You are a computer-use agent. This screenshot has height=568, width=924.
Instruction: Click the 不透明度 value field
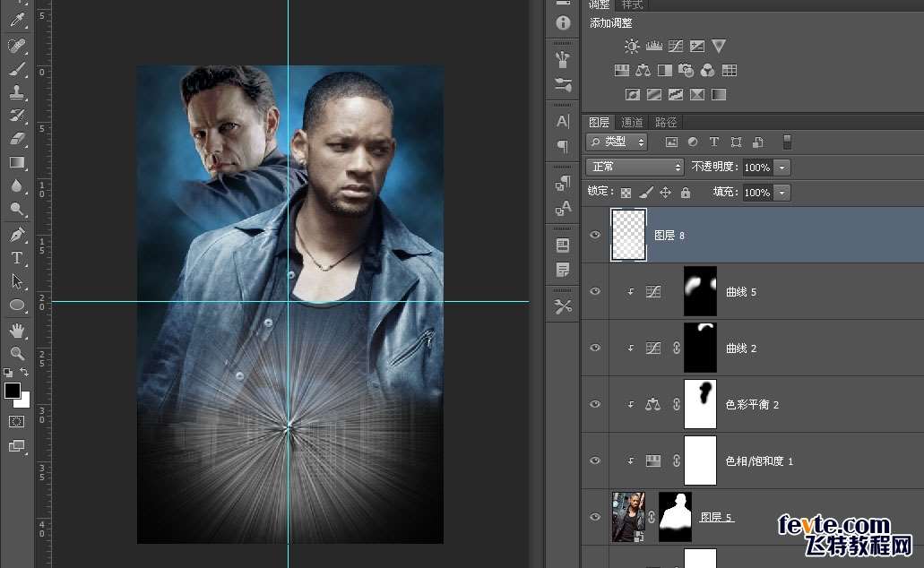click(758, 168)
